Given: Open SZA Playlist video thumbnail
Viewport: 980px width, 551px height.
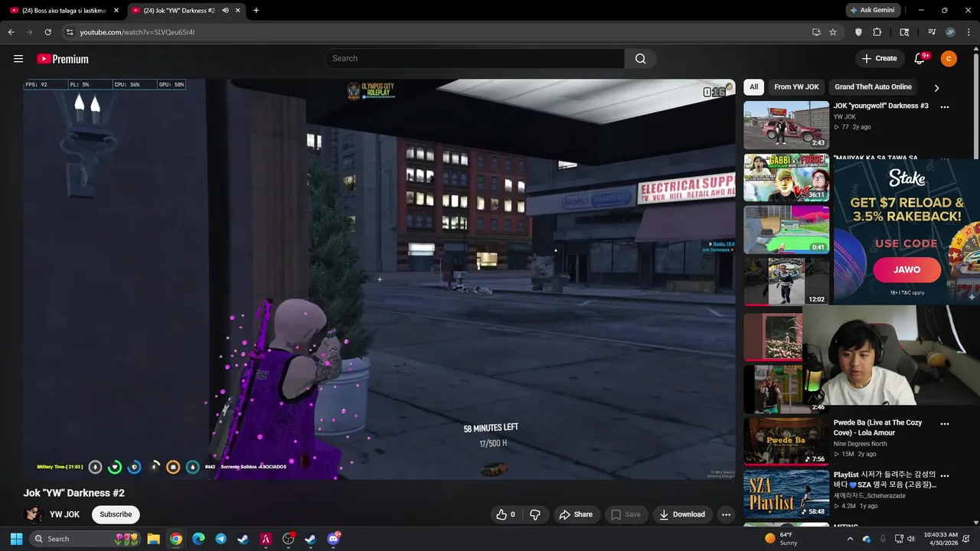Looking at the screenshot, I should (x=786, y=494).
